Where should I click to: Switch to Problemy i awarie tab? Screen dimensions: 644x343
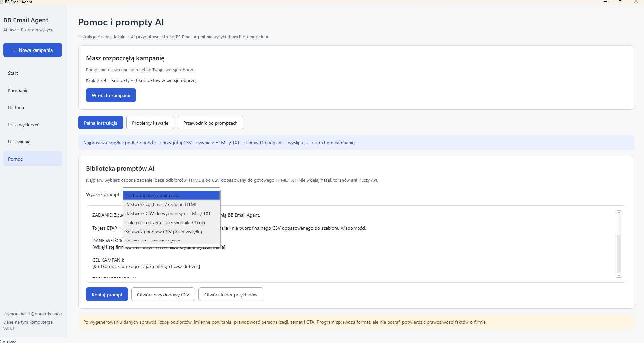pyautogui.click(x=150, y=123)
